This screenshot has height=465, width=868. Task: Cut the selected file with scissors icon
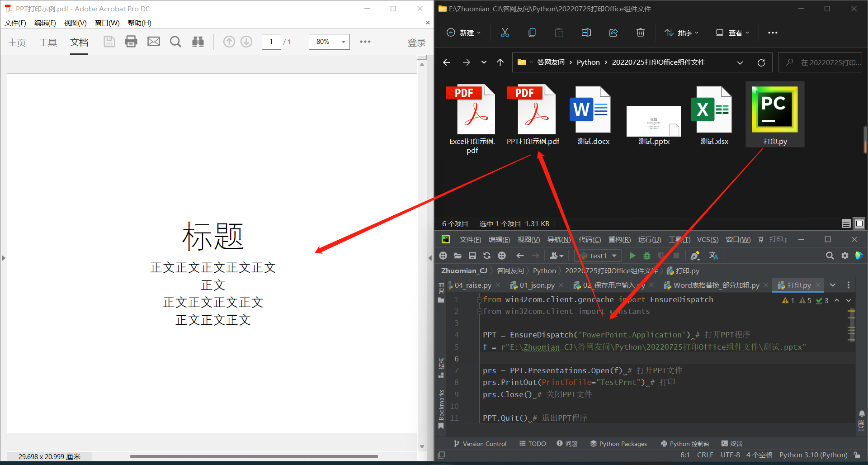pos(505,32)
